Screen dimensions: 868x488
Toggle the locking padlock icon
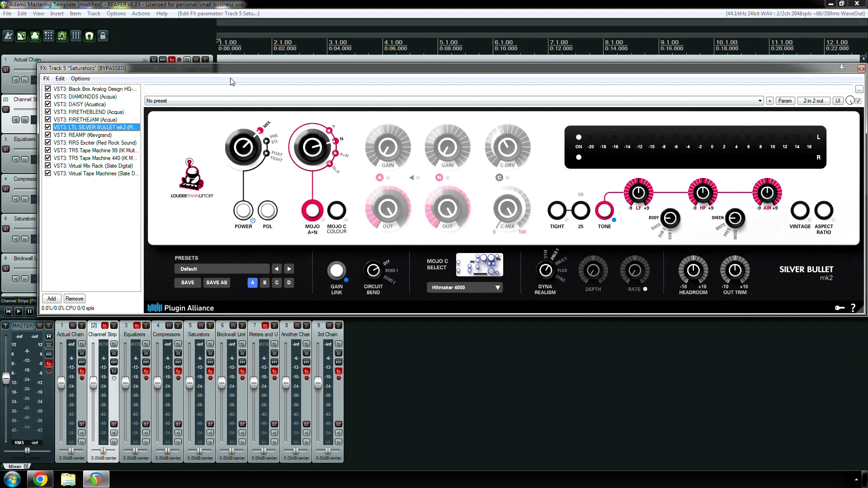point(103,36)
